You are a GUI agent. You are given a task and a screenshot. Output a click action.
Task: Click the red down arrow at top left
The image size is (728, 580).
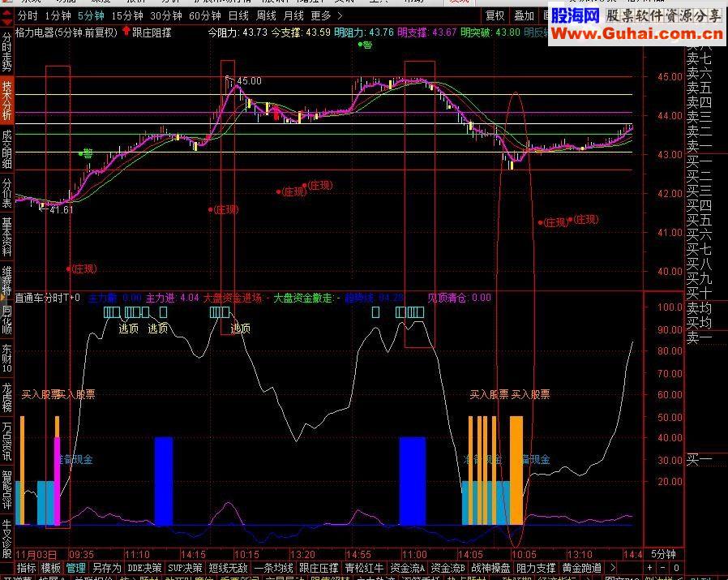(6, 21)
